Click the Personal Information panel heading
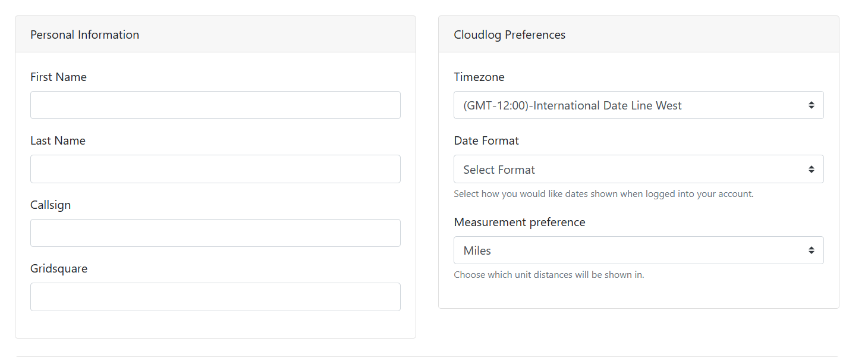 tap(84, 35)
